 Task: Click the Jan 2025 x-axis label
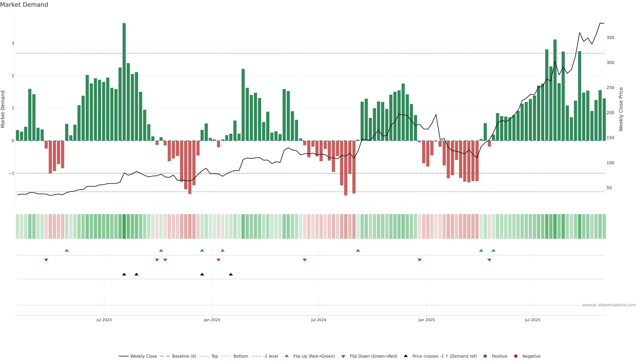(x=426, y=320)
